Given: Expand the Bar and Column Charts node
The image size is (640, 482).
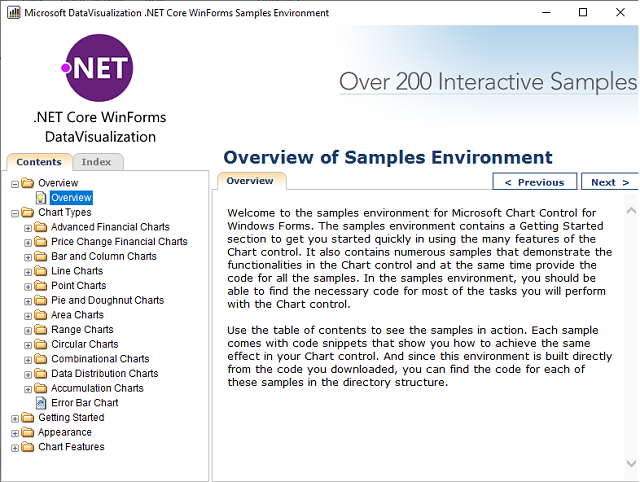Looking at the screenshot, I should click(x=28, y=258).
